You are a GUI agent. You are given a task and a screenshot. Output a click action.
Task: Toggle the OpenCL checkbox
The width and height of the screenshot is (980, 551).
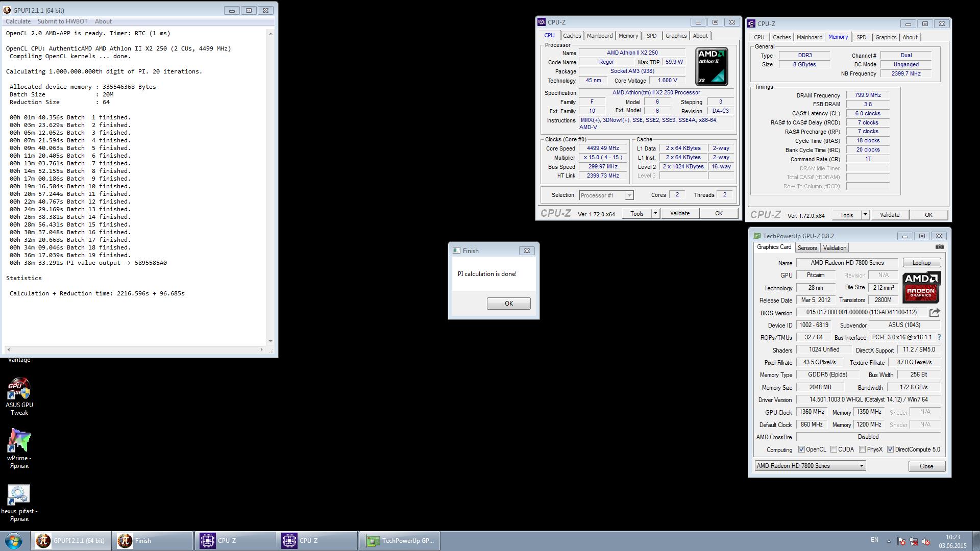(x=801, y=449)
